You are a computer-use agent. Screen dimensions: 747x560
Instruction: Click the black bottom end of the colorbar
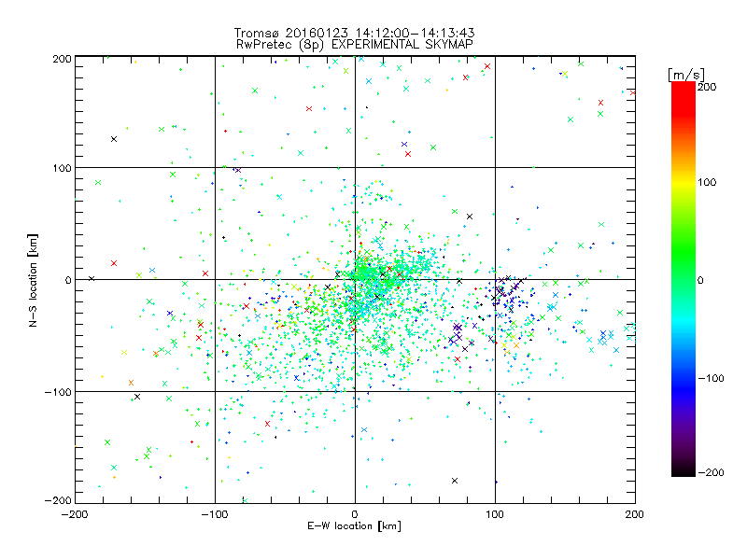pos(684,470)
